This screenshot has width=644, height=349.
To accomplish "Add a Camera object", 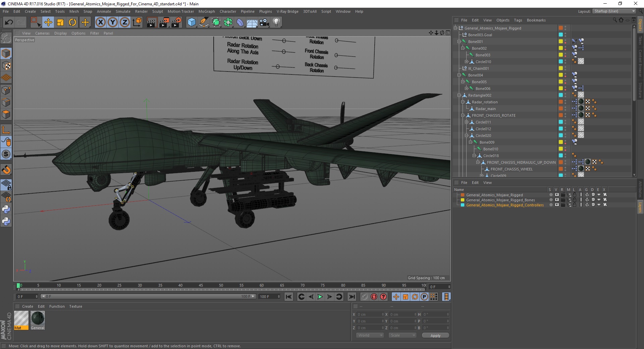I will coord(264,22).
